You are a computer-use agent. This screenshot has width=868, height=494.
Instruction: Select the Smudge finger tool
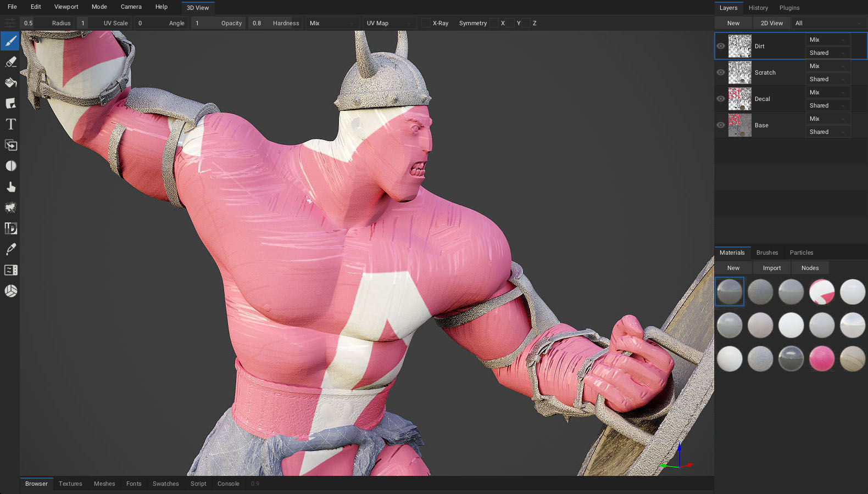click(x=10, y=187)
